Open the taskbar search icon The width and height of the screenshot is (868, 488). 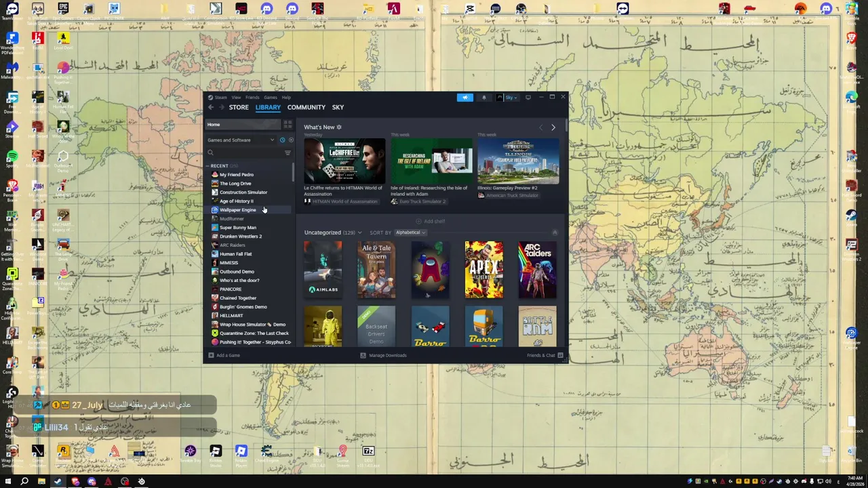(x=24, y=481)
